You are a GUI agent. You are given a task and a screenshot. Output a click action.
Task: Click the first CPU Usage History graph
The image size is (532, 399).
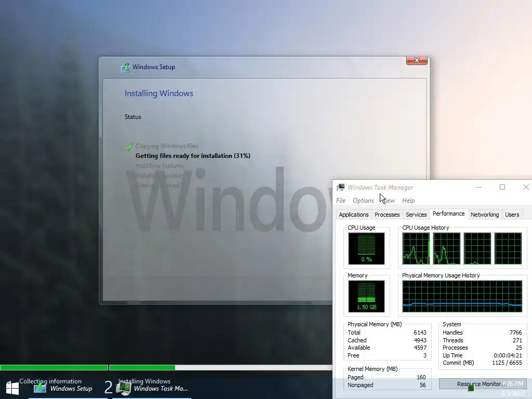point(416,248)
